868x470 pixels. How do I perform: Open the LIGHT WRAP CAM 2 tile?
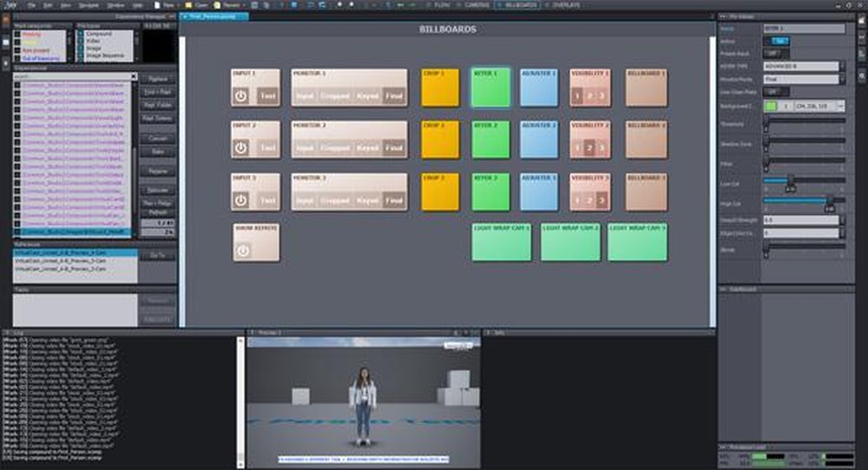coord(570,242)
